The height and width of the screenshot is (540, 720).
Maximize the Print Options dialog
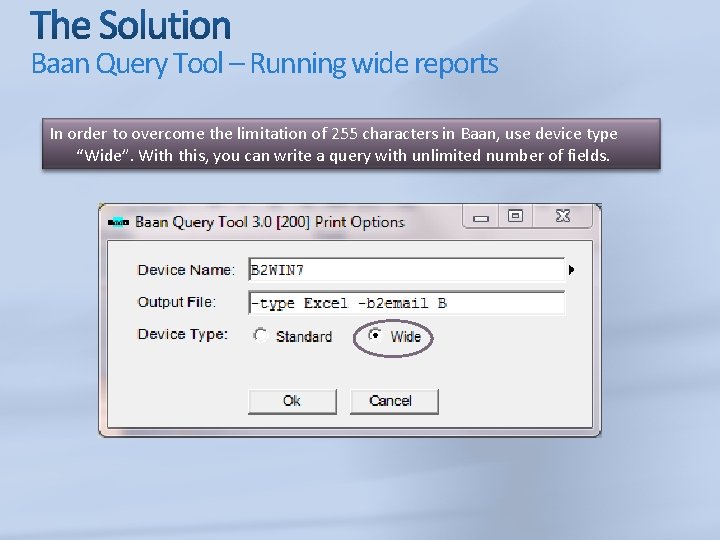tap(515, 216)
